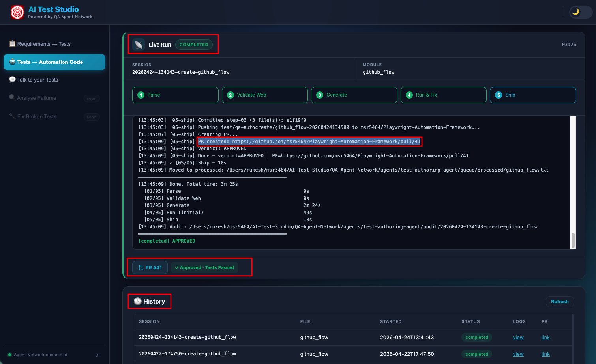The width and height of the screenshot is (596, 364).
Task: Click the magnifier icon beside Analyse Failures
Action: [x=12, y=97]
